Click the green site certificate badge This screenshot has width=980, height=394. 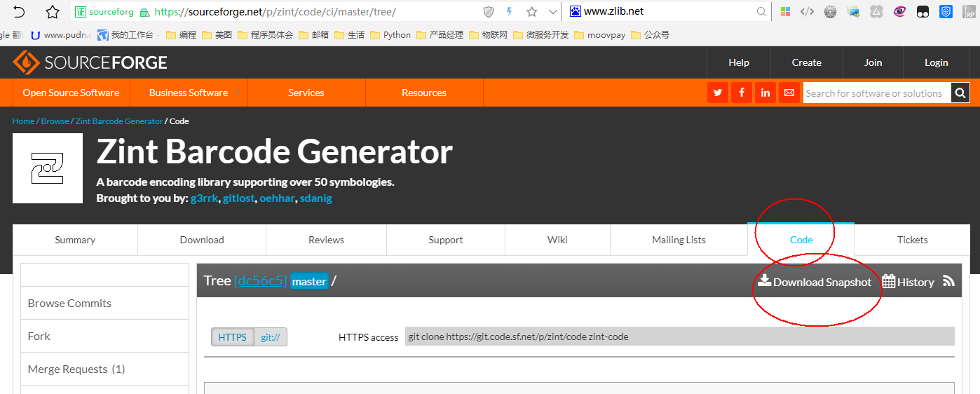105,12
